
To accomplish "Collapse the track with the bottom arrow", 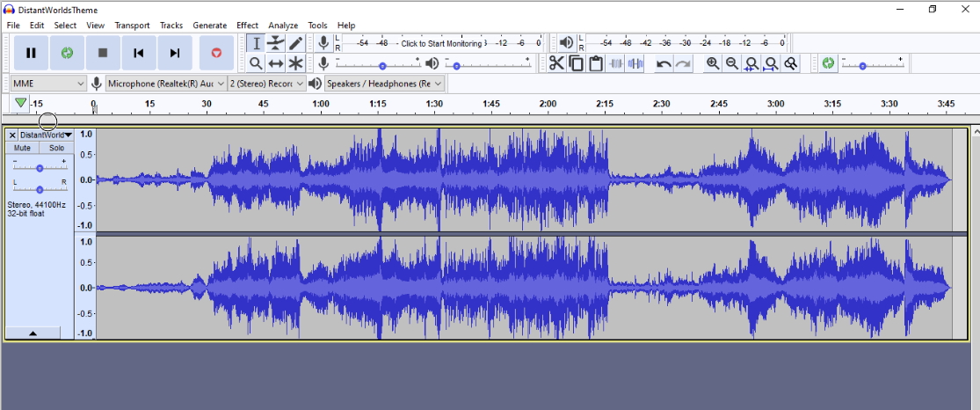I will pos(33,333).
